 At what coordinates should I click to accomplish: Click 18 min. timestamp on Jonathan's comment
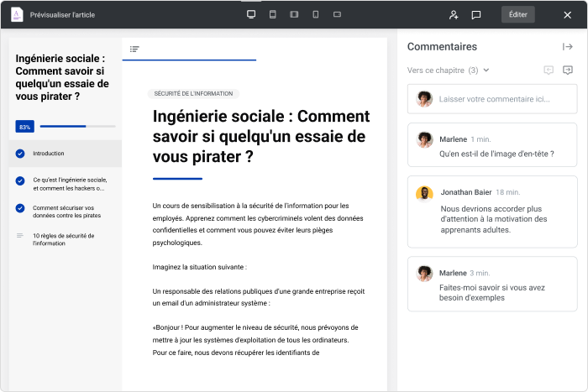507,192
